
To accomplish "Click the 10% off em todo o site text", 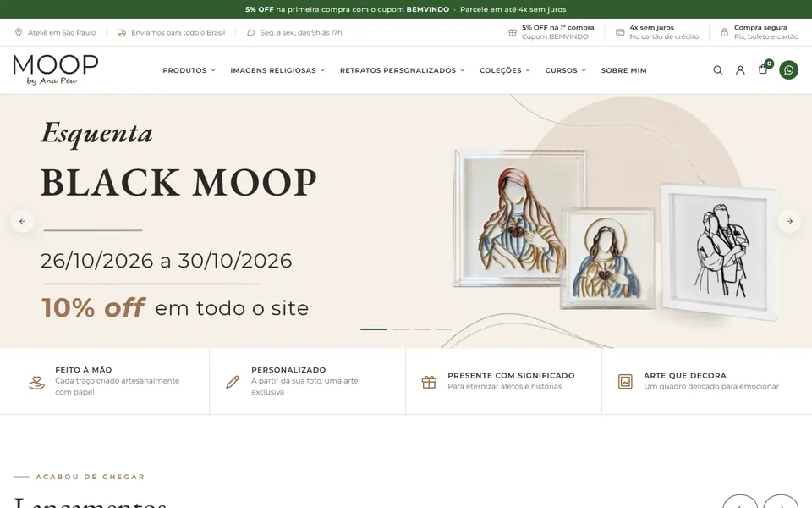I will pyautogui.click(x=175, y=307).
